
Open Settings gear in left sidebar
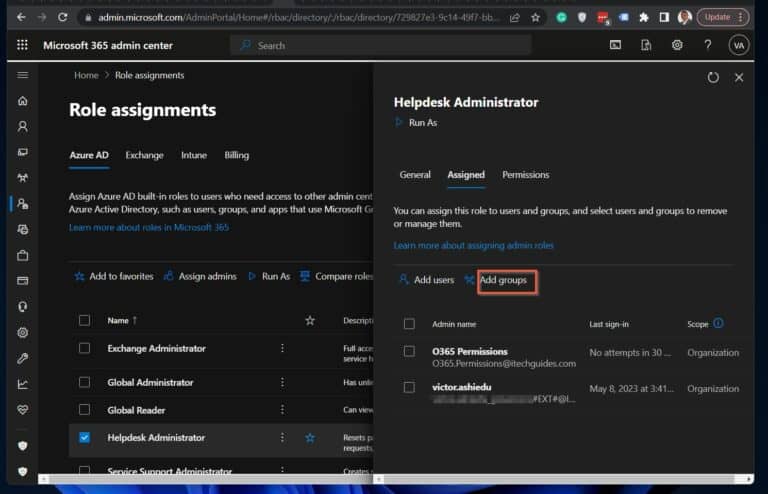tap(23, 332)
